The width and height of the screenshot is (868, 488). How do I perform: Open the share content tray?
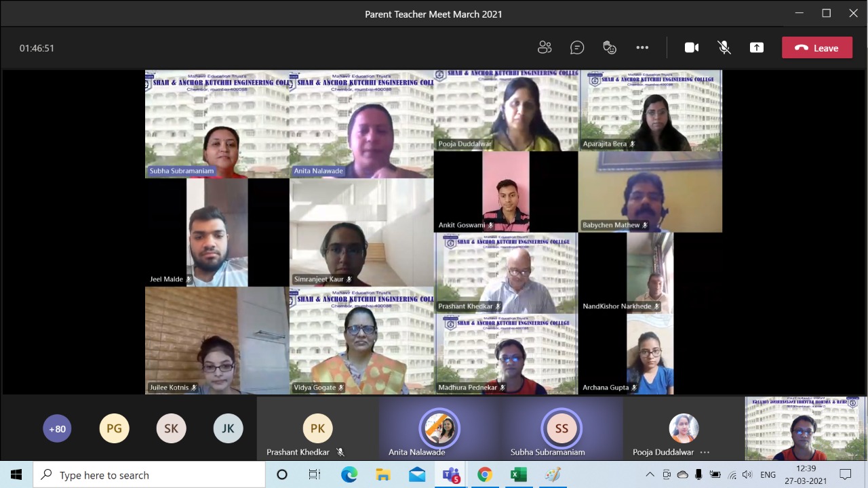point(757,47)
